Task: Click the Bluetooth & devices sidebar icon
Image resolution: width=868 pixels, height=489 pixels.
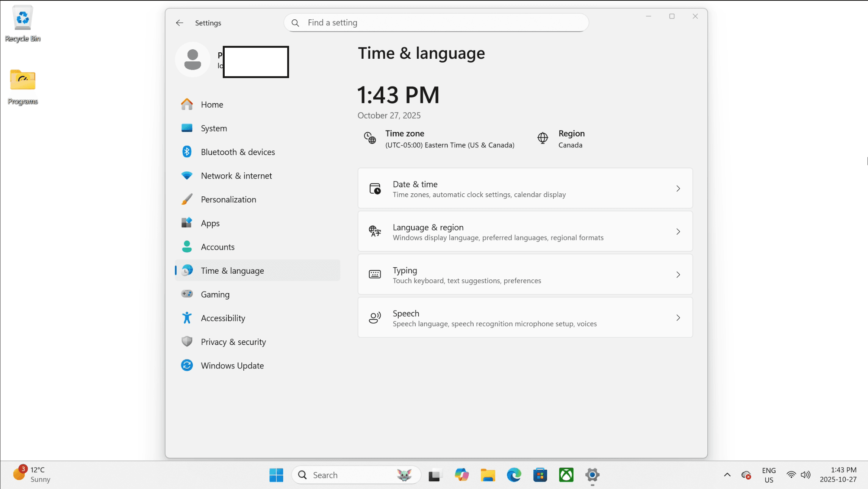Action: click(187, 152)
